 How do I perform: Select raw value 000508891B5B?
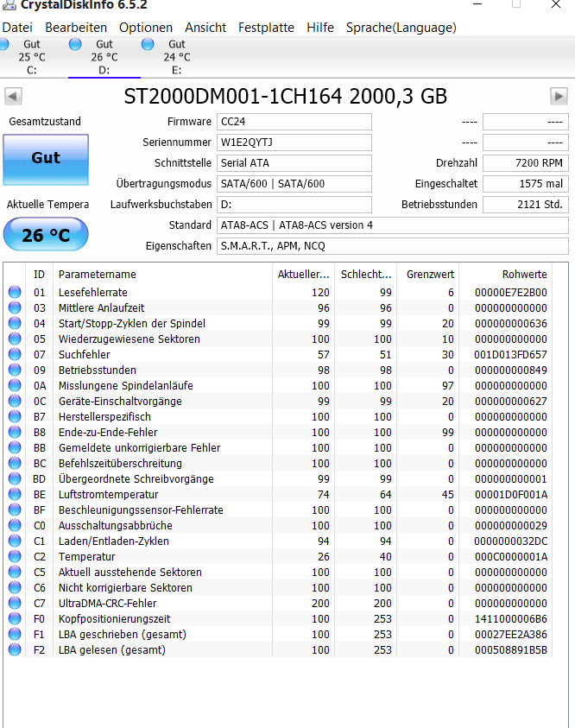tap(510, 650)
